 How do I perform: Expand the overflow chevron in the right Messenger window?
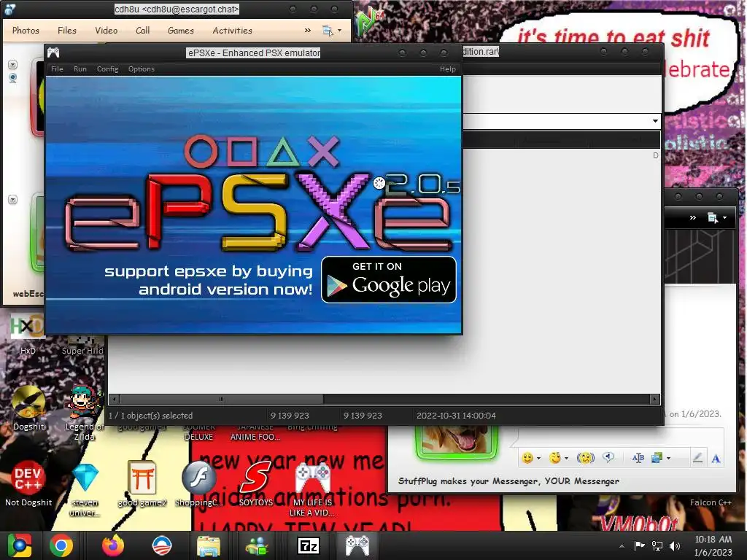pos(693,217)
